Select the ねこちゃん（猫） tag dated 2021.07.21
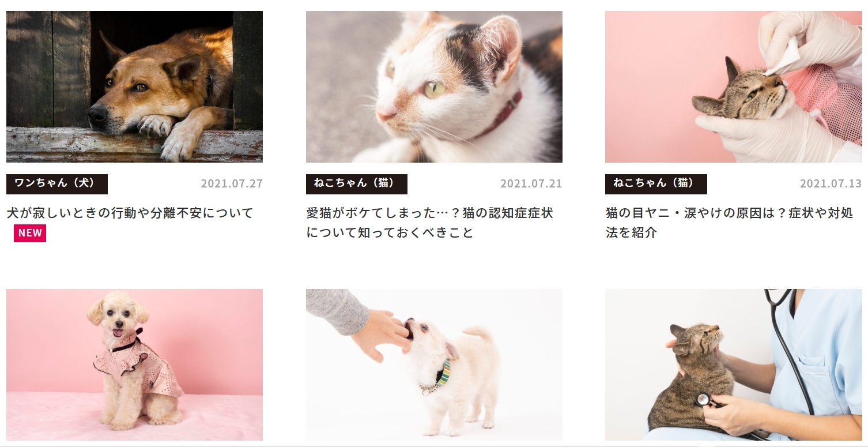Viewport: 868px width, 447px height. 357,184
